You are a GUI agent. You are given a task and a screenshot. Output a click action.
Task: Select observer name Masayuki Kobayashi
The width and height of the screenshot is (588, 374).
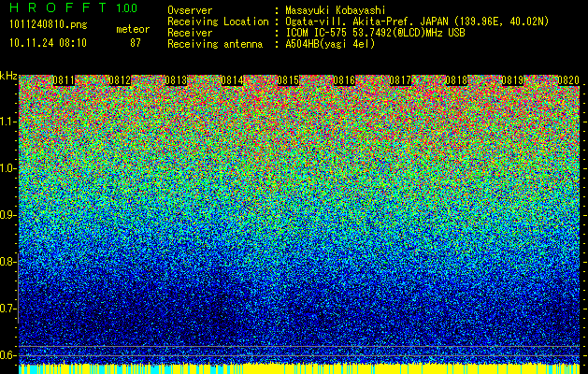point(336,10)
